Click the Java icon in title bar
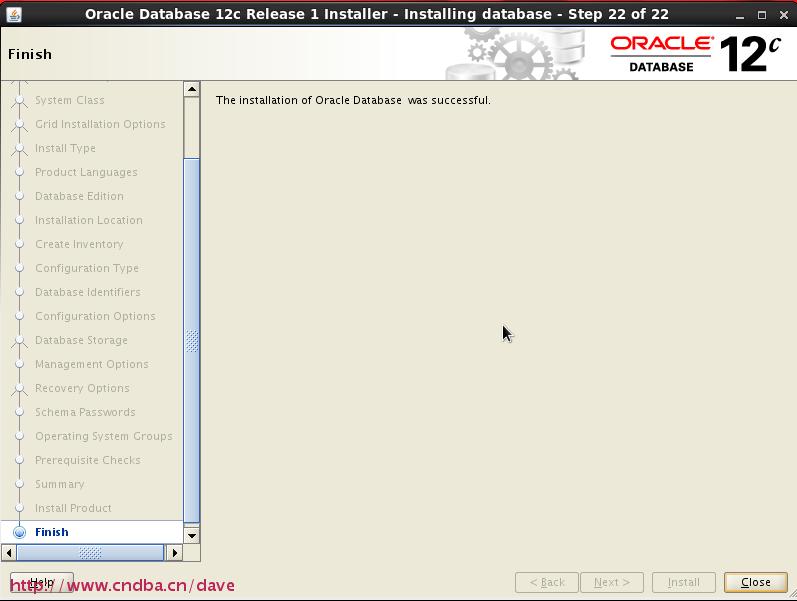 pyautogui.click(x=14, y=14)
